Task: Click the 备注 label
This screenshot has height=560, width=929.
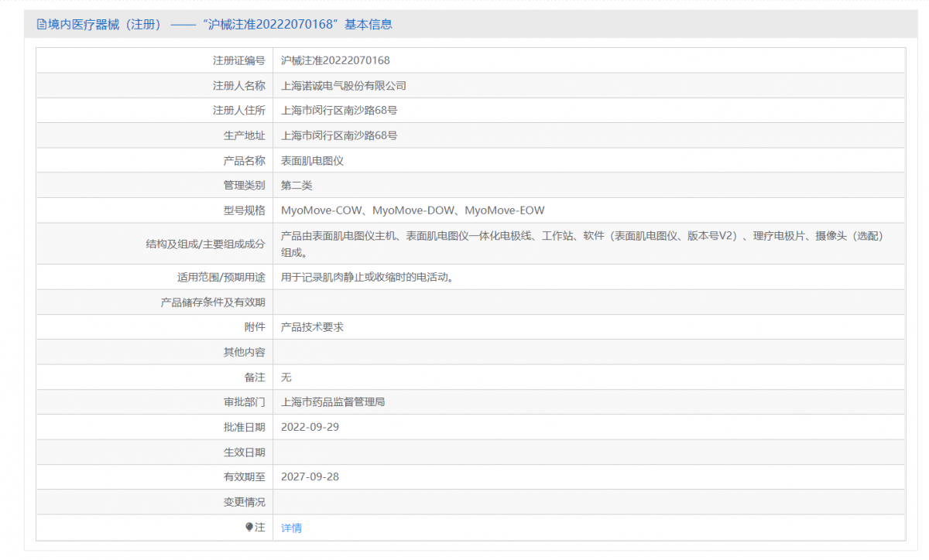Action: [255, 377]
